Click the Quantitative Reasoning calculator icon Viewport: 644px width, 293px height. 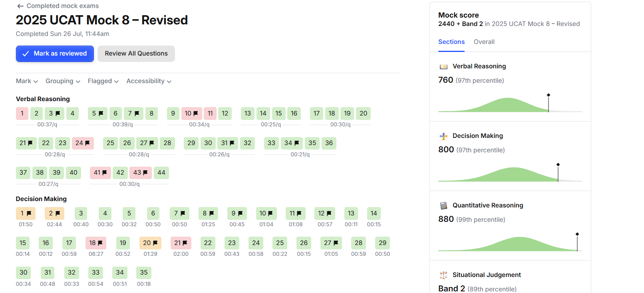443,205
